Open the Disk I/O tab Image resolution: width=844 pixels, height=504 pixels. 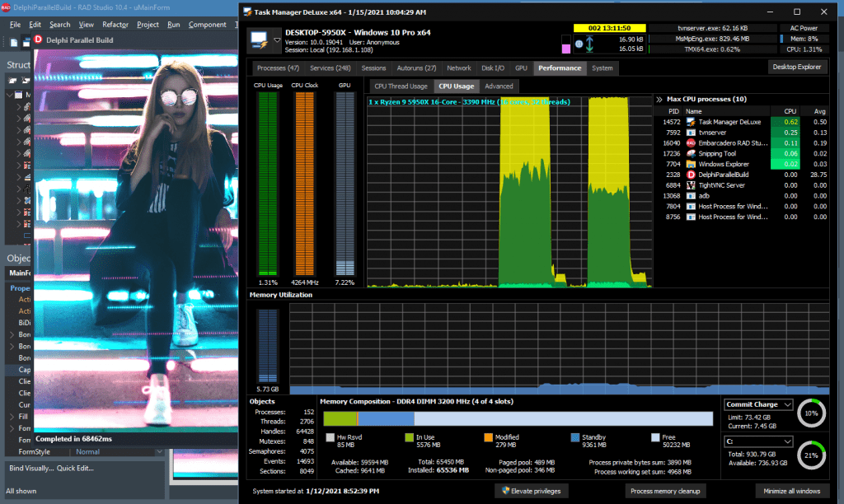(x=493, y=68)
